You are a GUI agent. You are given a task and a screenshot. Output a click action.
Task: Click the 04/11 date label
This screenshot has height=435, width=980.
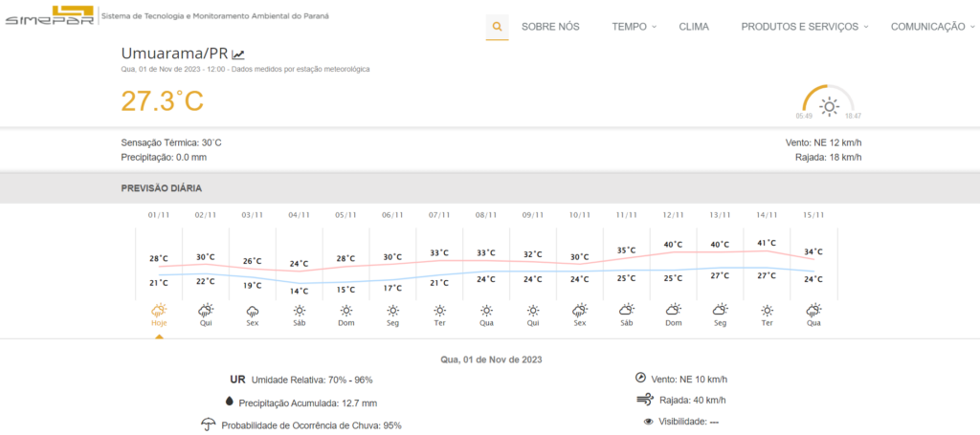pos(299,215)
